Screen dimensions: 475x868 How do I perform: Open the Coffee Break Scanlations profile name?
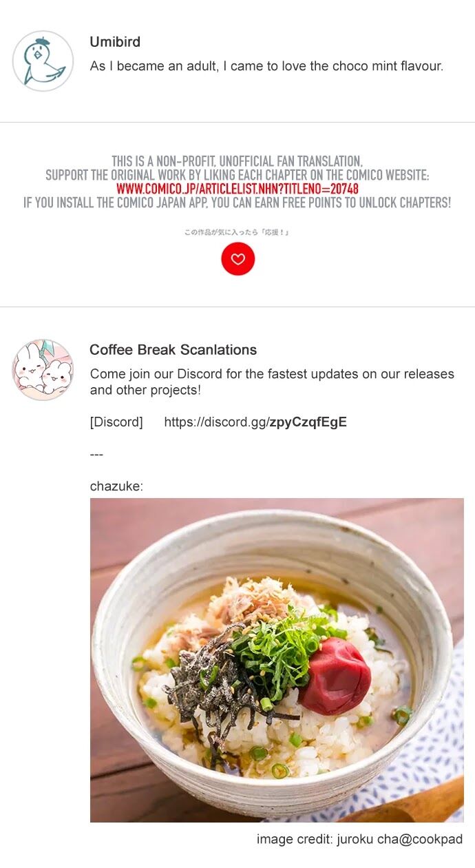click(x=173, y=350)
